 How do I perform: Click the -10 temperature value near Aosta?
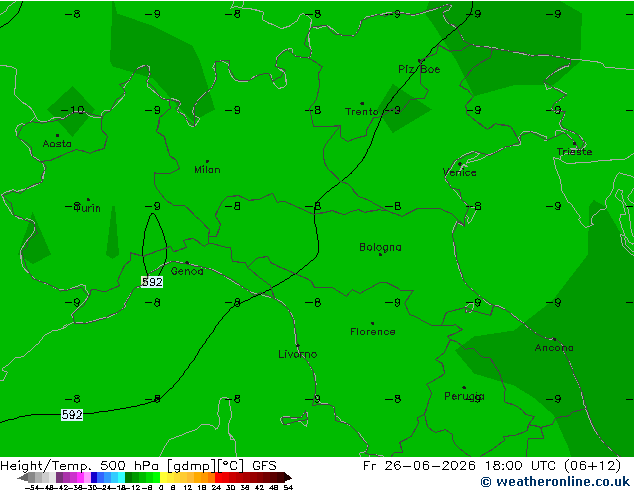click(x=73, y=110)
